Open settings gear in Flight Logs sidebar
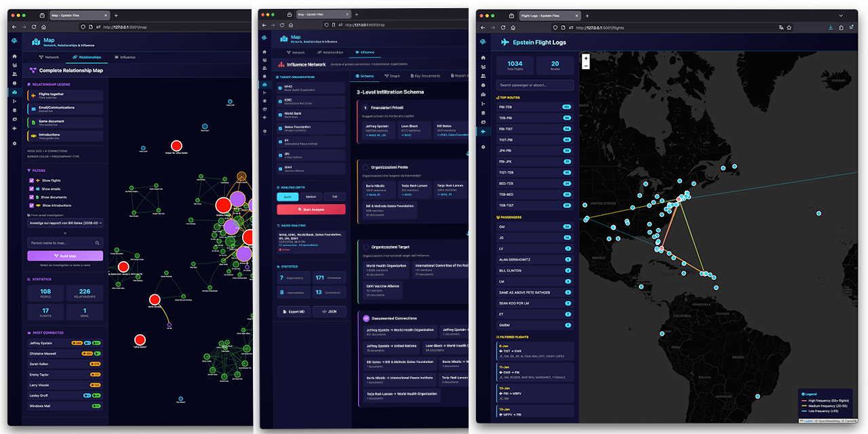Image resolution: width=868 pixels, height=434 pixels. (483, 146)
